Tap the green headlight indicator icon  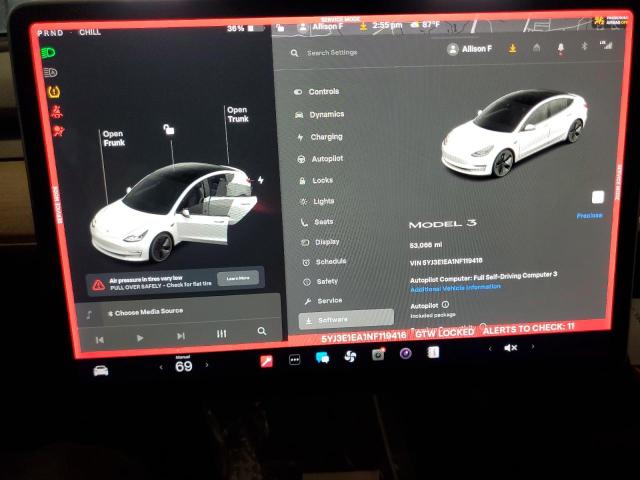50,53
